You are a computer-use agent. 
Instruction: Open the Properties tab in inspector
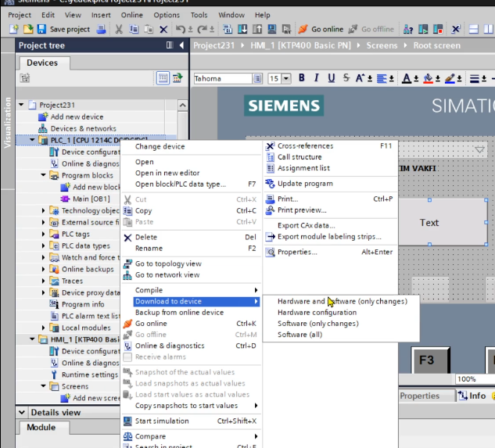point(420,396)
